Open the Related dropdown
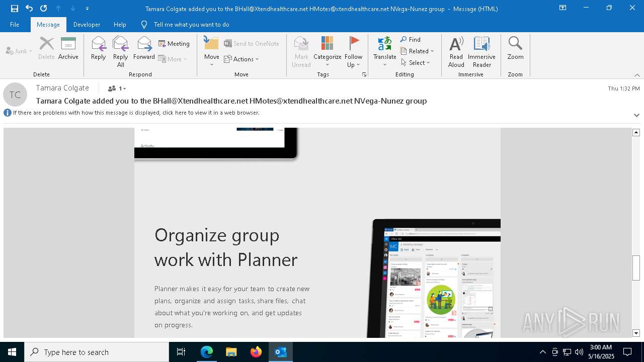The height and width of the screenshot is (362, 644). click(x=417, y=51)
